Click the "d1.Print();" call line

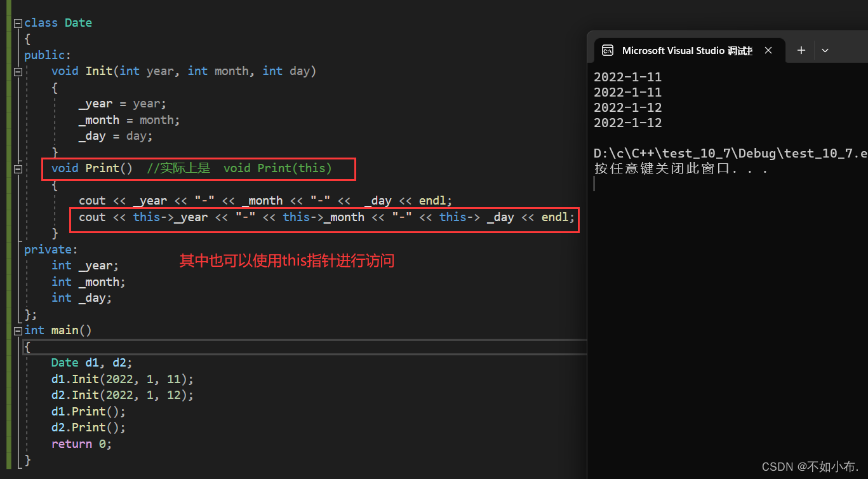pyautogui.click(x=89, y=411)
